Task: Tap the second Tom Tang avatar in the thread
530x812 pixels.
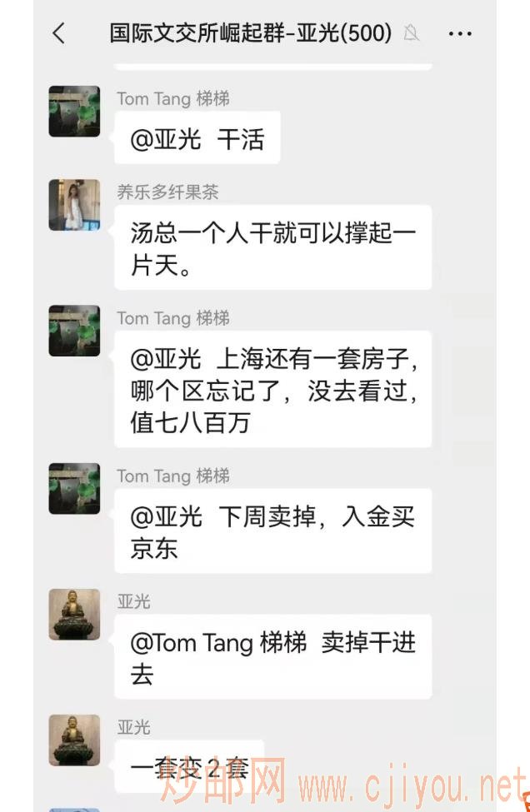Action: [74, 331]
